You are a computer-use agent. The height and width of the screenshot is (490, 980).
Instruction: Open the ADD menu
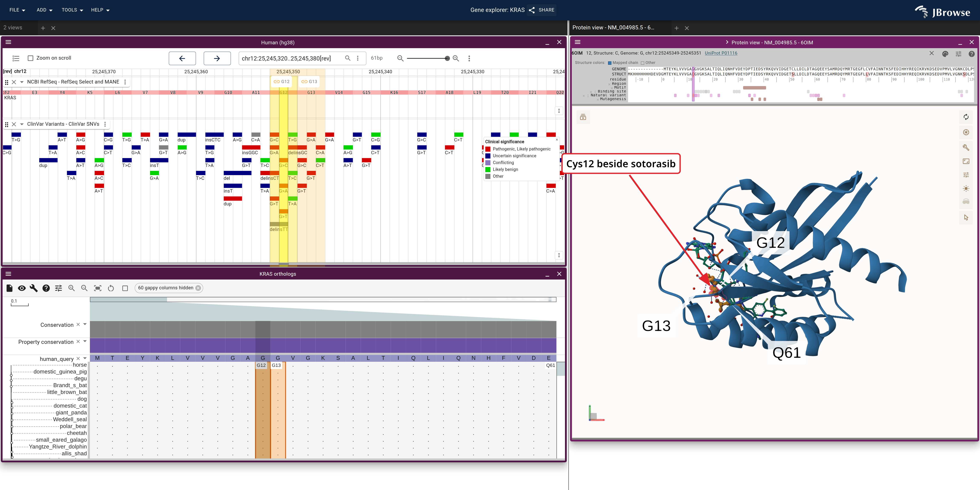[x=45, y=10]
